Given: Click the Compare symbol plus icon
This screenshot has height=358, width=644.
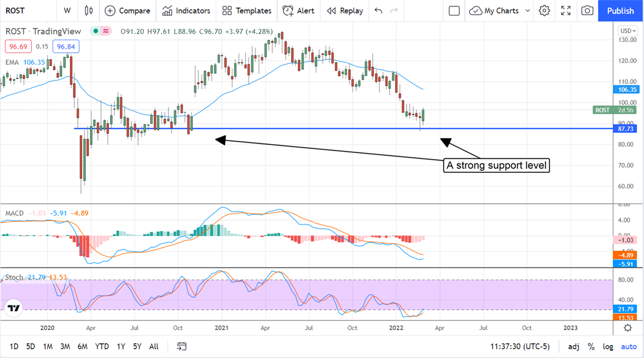Looking at the screenshot, I should tap(110, 11).
